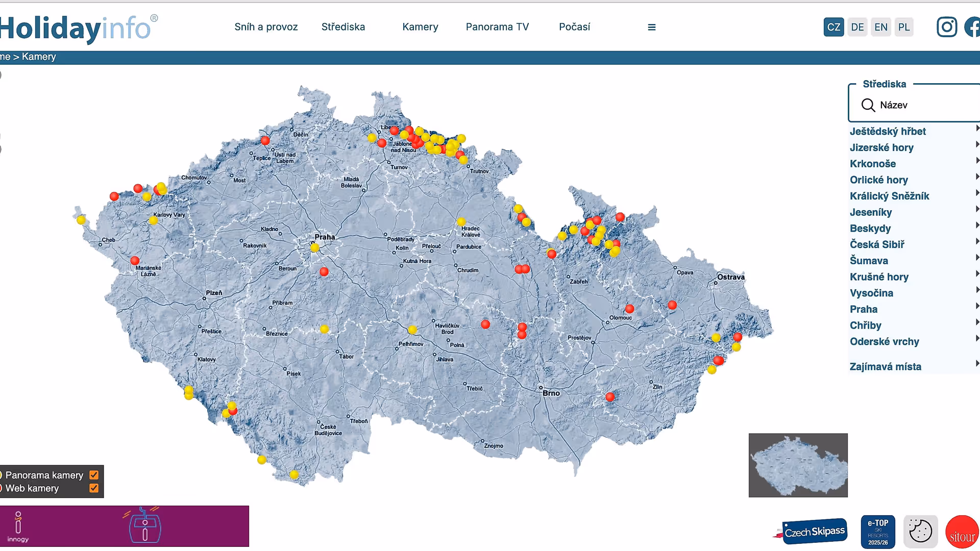Viewport: 980px width, 551px height.
Task: Open cookie settings icon
Action: tap(920, 532)
